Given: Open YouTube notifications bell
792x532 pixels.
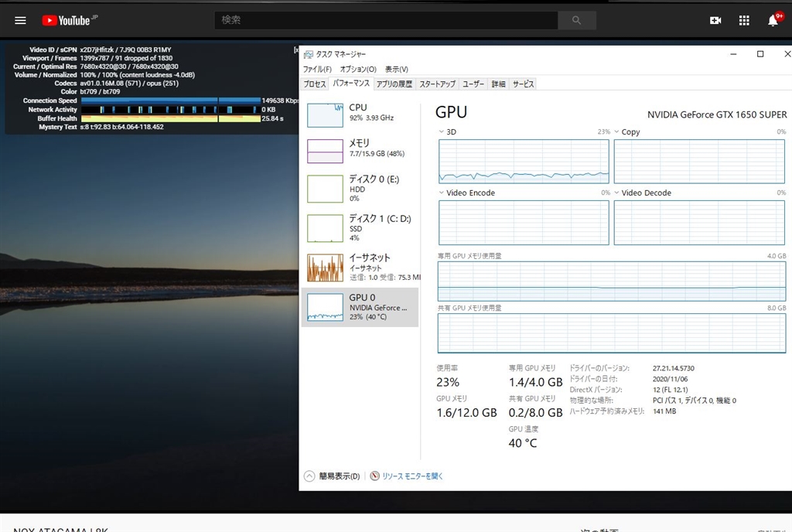Looking at the screenshot, I should [773, 20].
